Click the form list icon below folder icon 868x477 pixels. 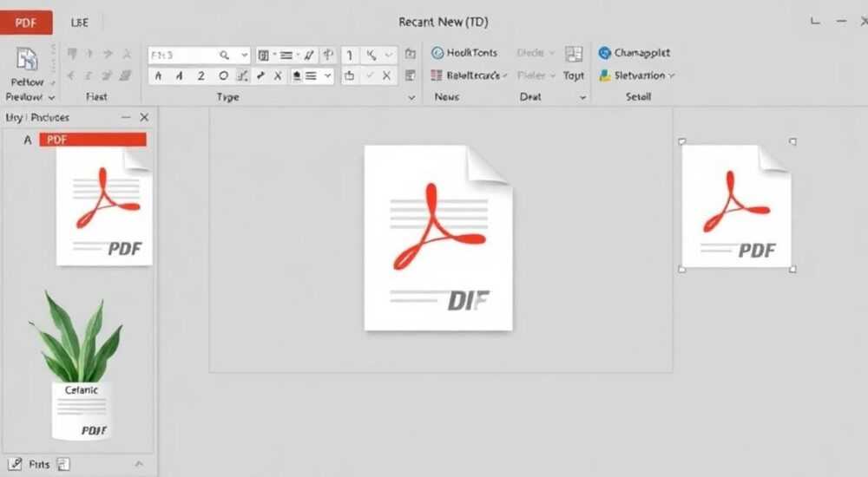pyautogui.click(x=411, y=75)
